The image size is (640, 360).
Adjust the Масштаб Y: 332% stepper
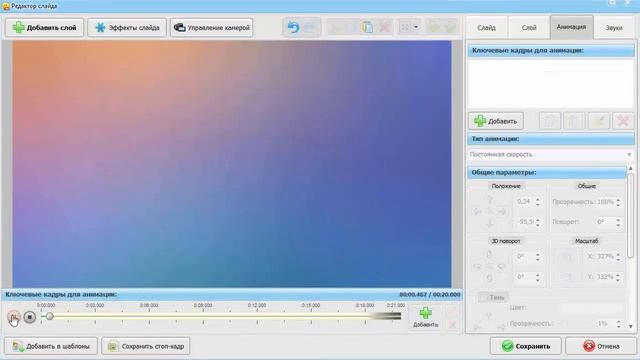(618, 277)
